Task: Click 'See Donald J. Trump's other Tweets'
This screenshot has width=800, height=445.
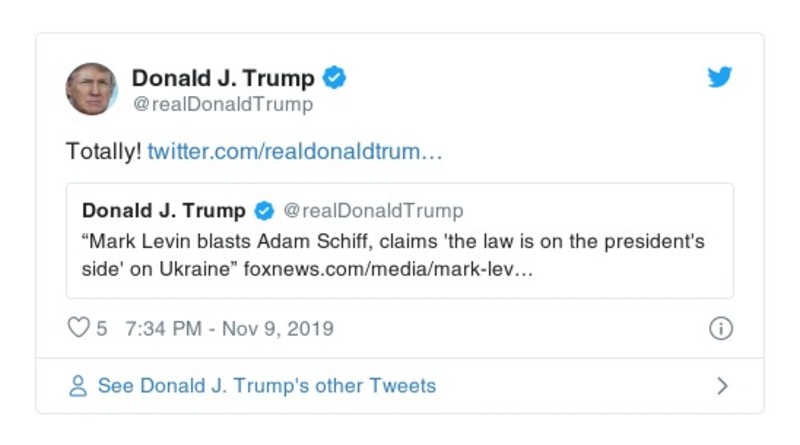Action: (266, 386)
